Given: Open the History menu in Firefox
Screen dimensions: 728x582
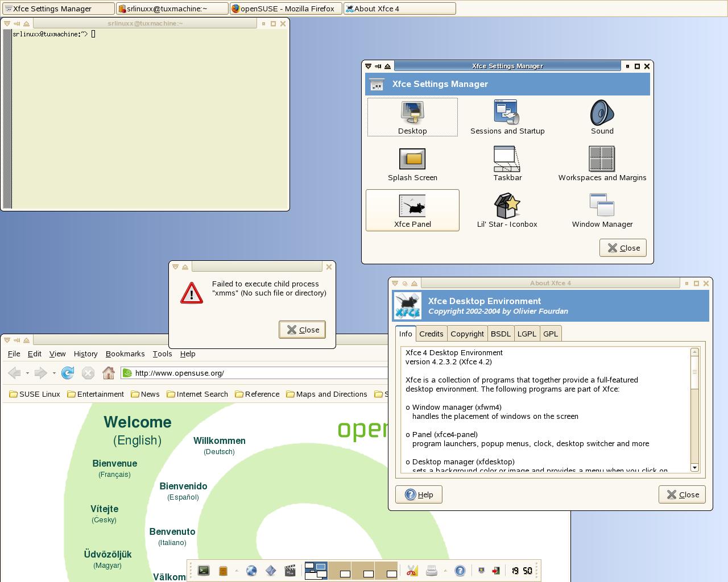Looking at the screenshot, I should [x=85, y=354].
